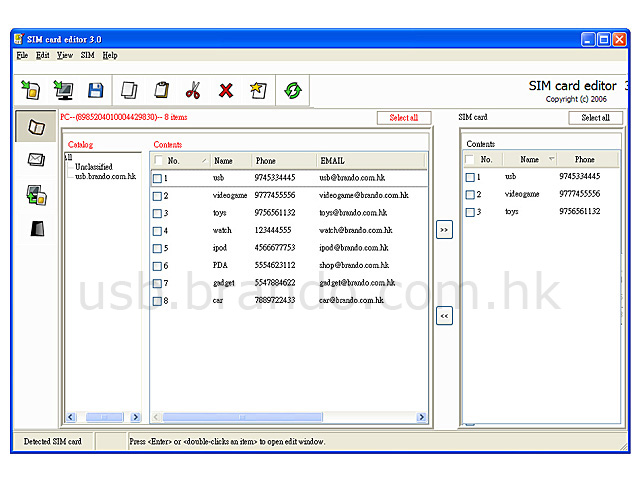
Task: Click the green Refresh arrows icon
Action: coord(292,90)
